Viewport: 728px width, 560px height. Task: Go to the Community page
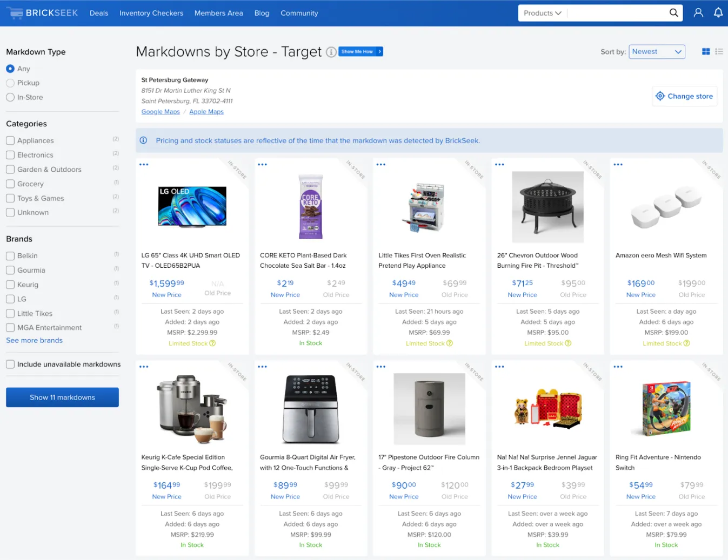point(299,13)
